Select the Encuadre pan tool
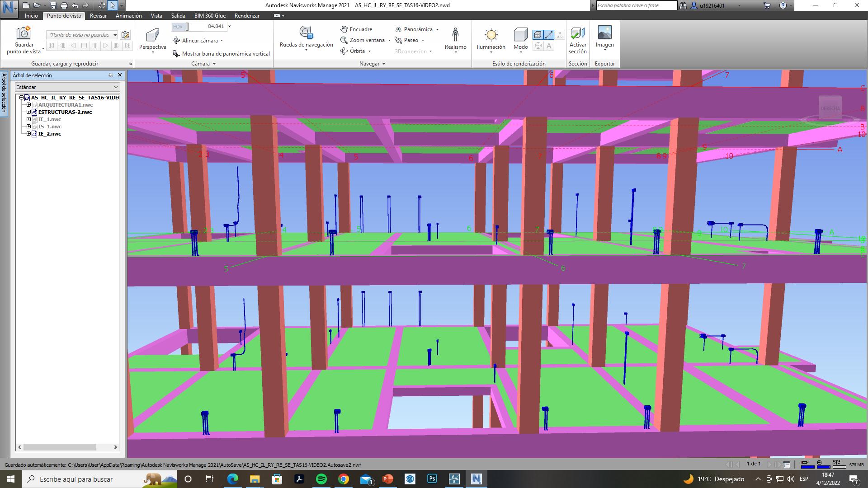868x488 pixels. tap(356, 29)
